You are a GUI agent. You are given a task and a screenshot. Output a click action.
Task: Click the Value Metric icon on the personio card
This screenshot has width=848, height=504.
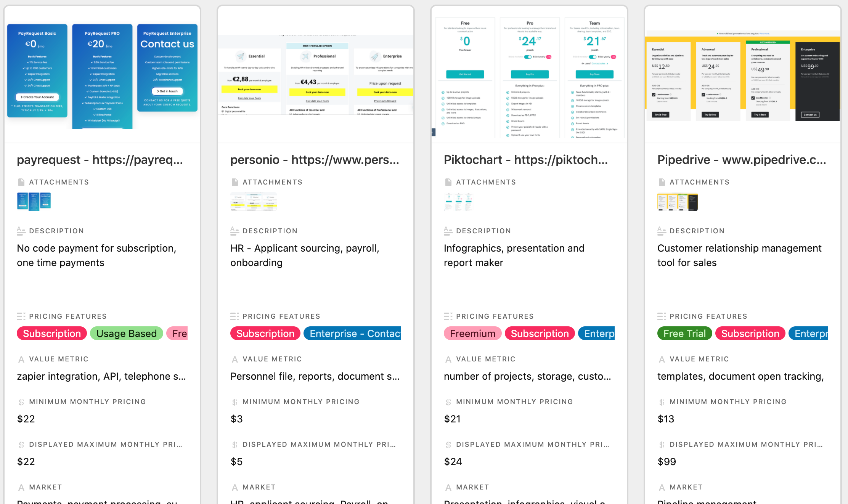pyautogui.click(x=235, y=359)
